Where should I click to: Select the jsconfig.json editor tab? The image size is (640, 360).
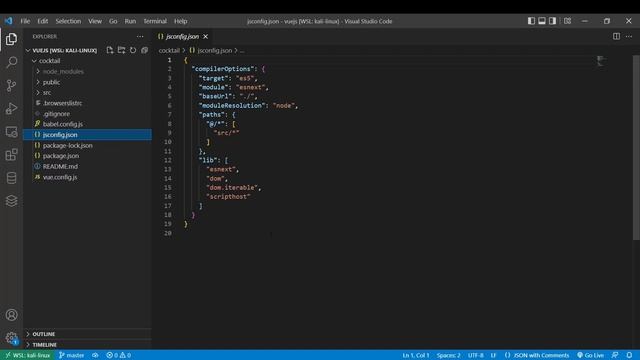click(x=182, y=36)
